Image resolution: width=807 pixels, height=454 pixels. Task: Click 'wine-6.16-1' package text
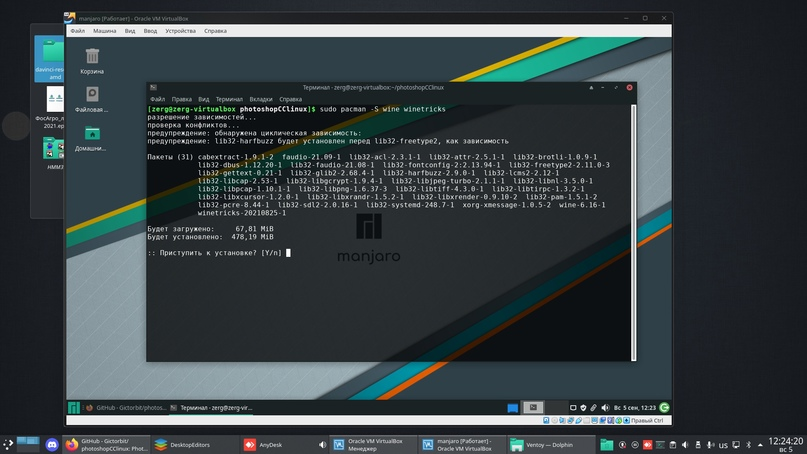pyautogui.click(x=582, y=205)
